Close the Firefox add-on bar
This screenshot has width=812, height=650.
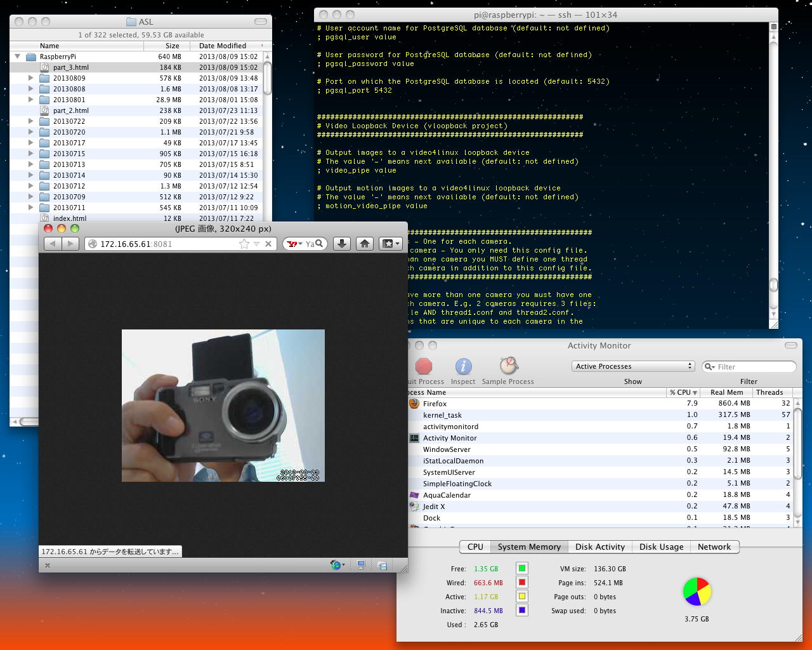[x=48, y=566]
